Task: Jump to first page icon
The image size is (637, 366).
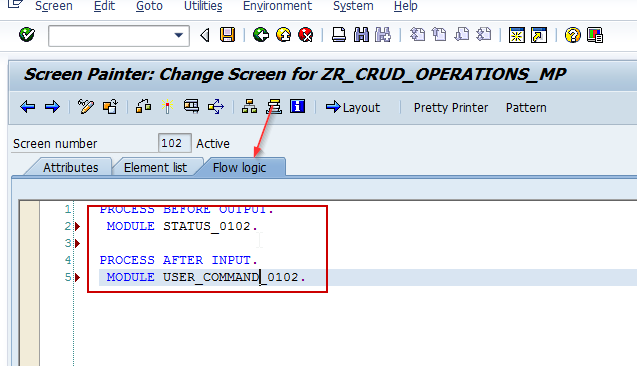Action: (x=417, y=35)
